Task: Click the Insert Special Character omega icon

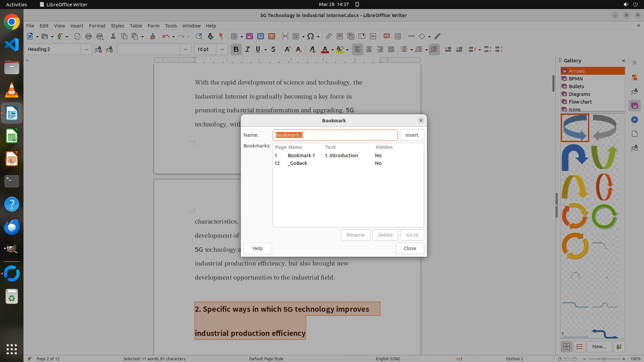Action: coord(311,36)
